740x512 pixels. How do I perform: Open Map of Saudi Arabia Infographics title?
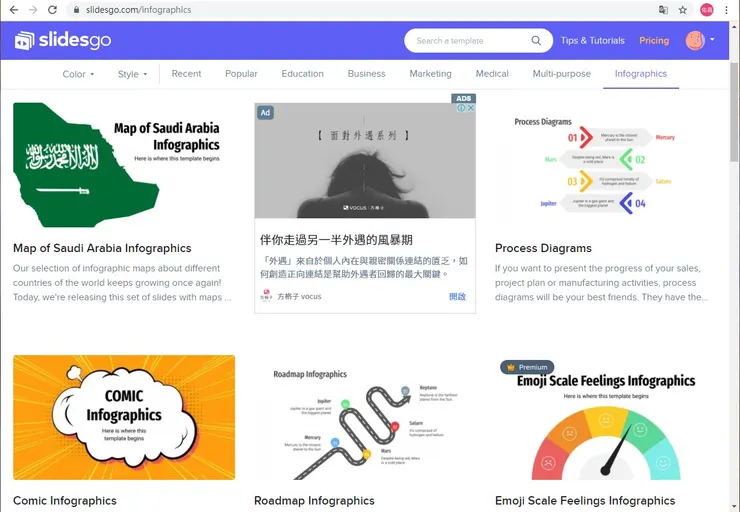pos(102,248)
